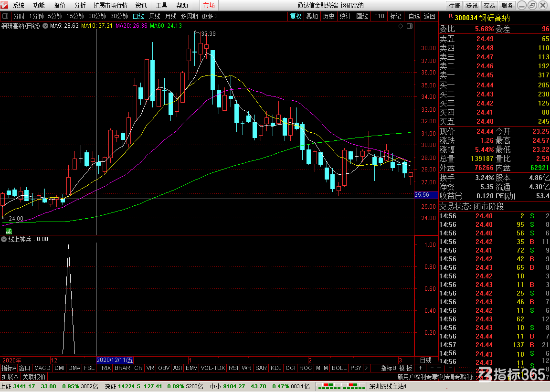Viewport: 550px width, 392px height.
Task: Toggle the side panel icon beside the diamond
Action: (409, 26)
